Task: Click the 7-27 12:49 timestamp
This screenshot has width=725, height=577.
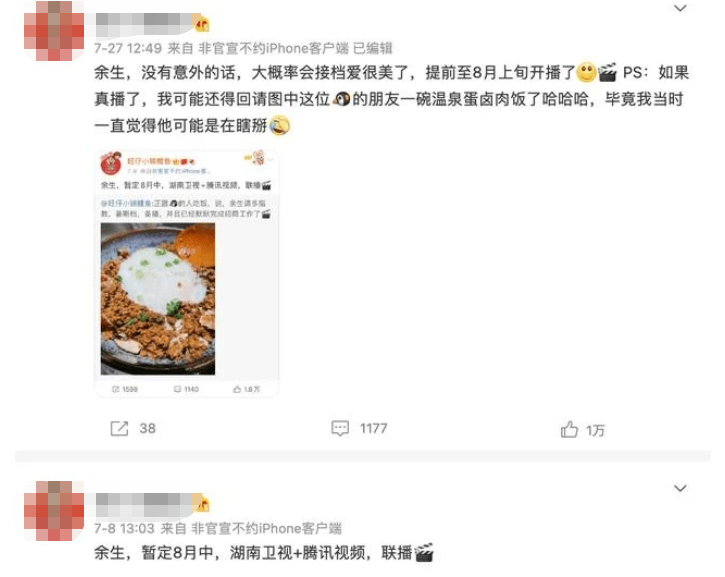Action: click(128, 48)
